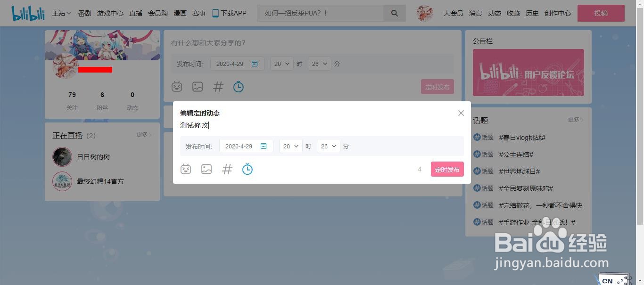This screenshot has width=644, height=285.
Task: Click the 定时发布 button in the dialog
Action: [x=447, y=169]
